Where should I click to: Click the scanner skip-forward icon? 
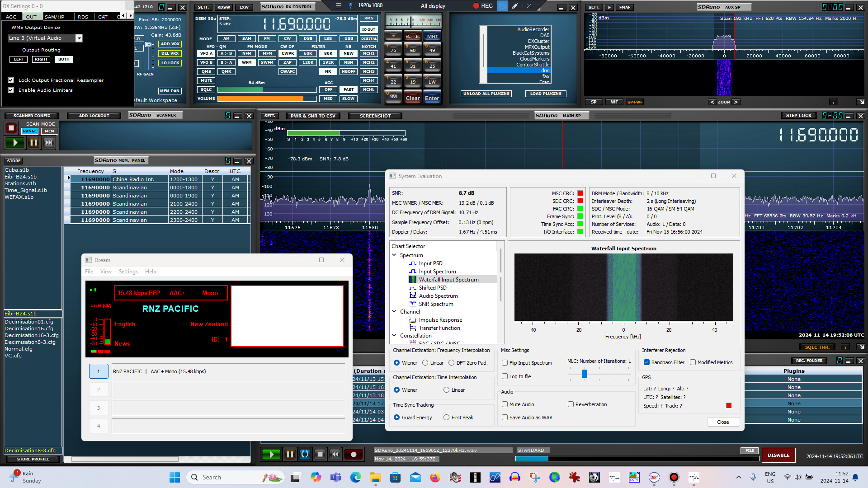[48, 143]
